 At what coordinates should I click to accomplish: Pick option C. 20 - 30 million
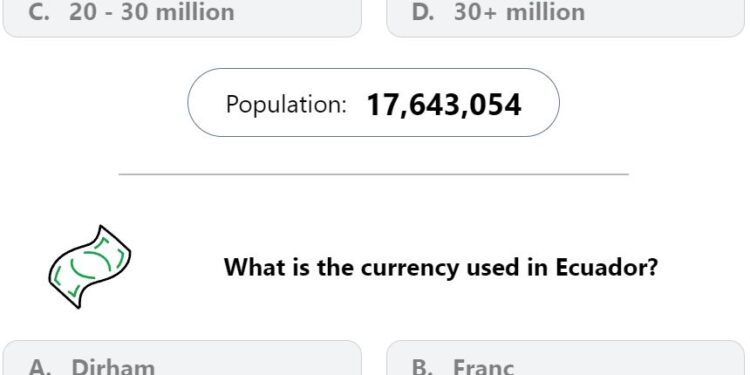[182, 18]
